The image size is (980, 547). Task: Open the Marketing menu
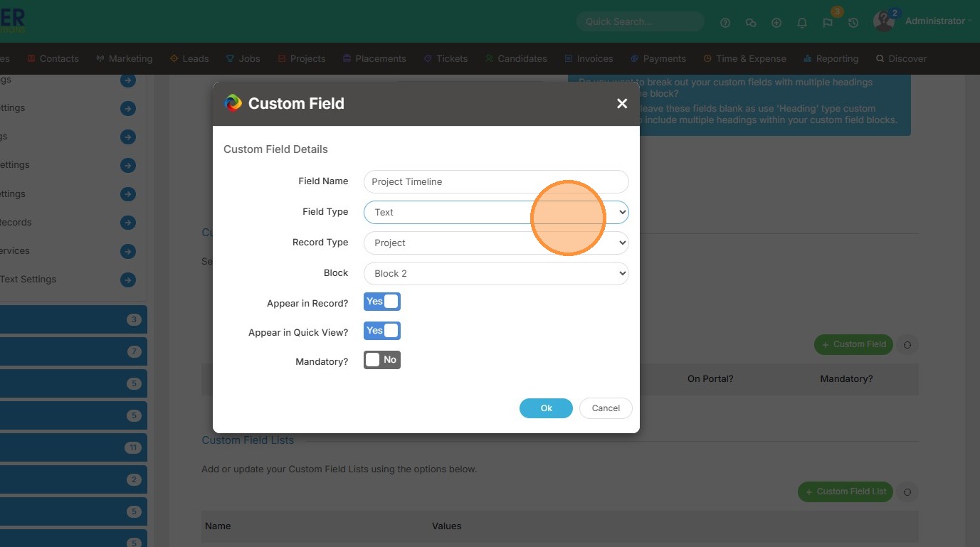[125, 58]
